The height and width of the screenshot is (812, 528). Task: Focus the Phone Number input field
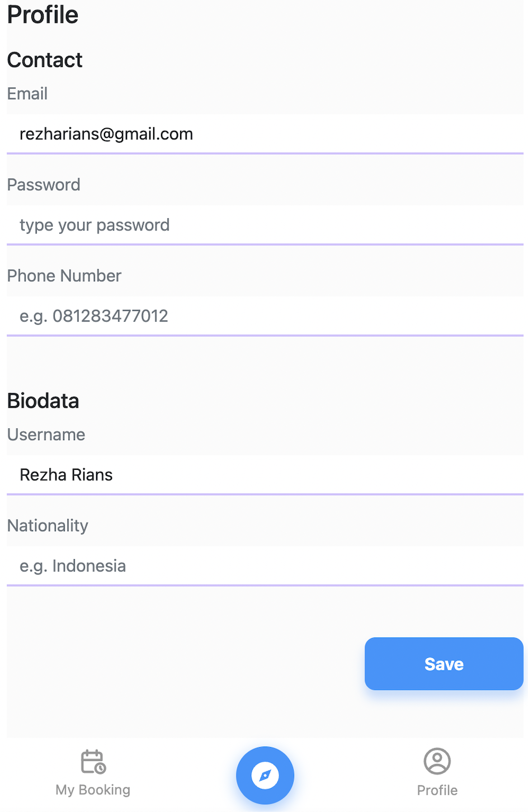point(265,316)
